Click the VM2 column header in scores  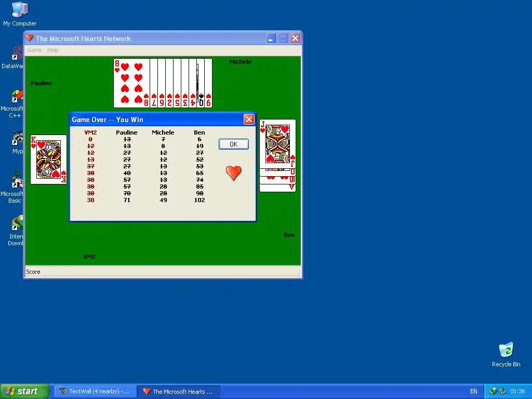(90, 132)
